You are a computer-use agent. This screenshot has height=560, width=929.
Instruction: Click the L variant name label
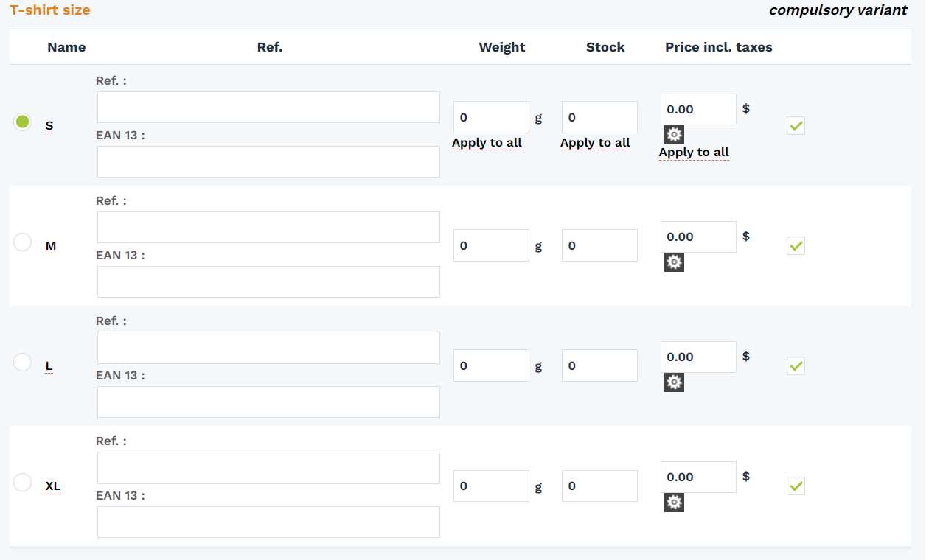tap(49, 366)
